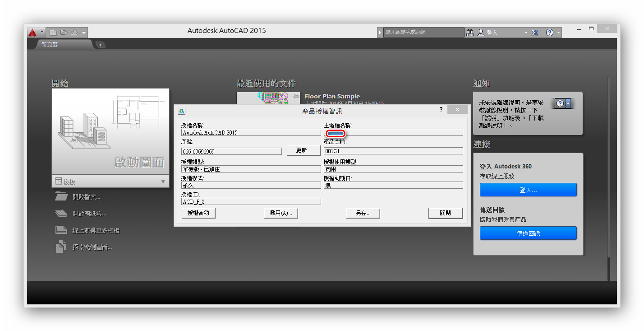Click the sheet set icon beside 開啟圖紙集
Image resolution: width=644 pixels, height=331 pixels.
pyautogui.click(x=61, y=213)
